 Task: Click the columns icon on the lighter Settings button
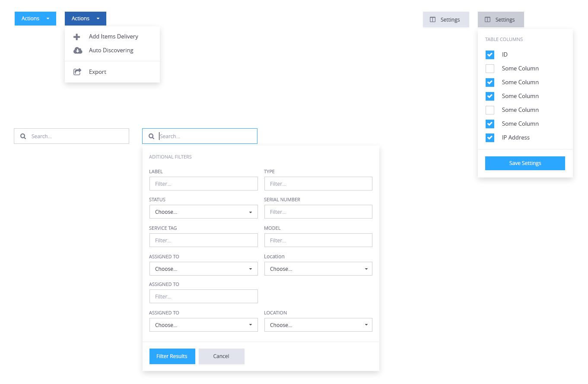click(x=432, y=19)
